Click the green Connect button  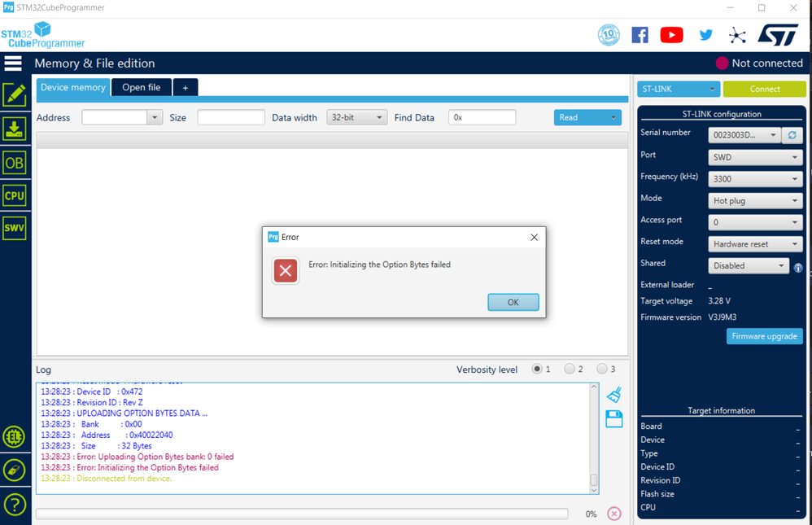click(765, 90)
